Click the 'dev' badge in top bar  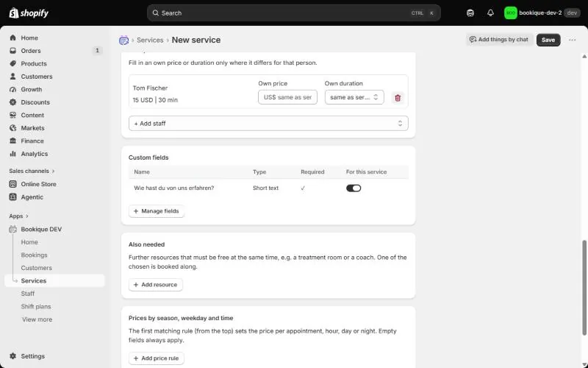pyautogui.click(x=572, y=13)
